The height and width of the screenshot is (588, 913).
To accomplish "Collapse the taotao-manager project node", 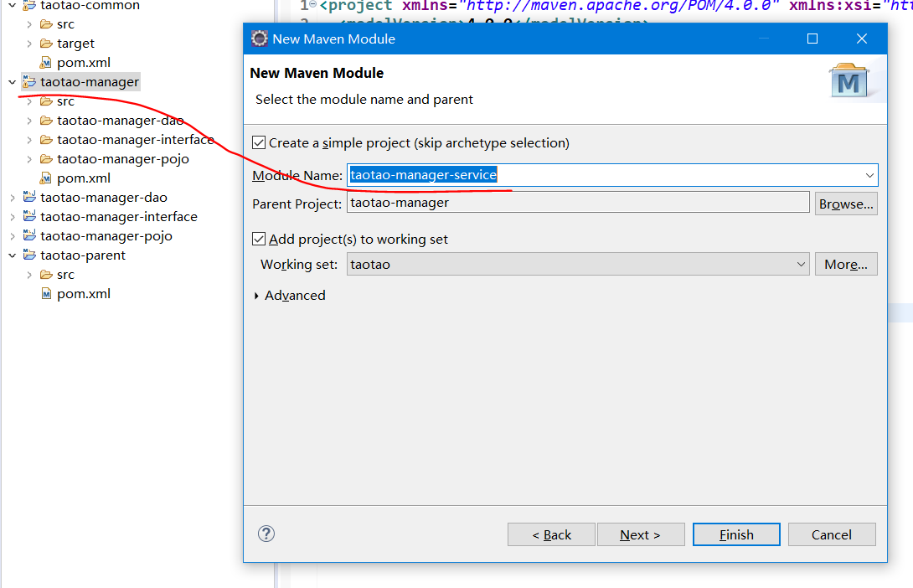I will 12,82.
